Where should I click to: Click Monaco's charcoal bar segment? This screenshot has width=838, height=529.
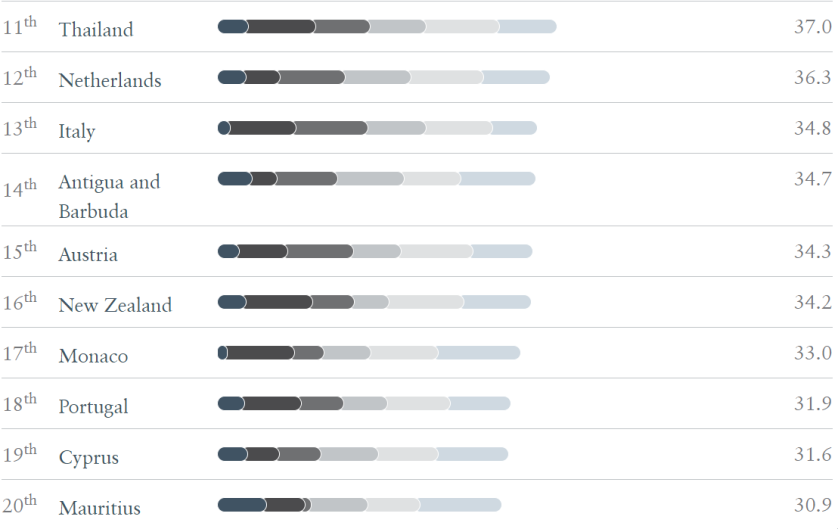260,352
